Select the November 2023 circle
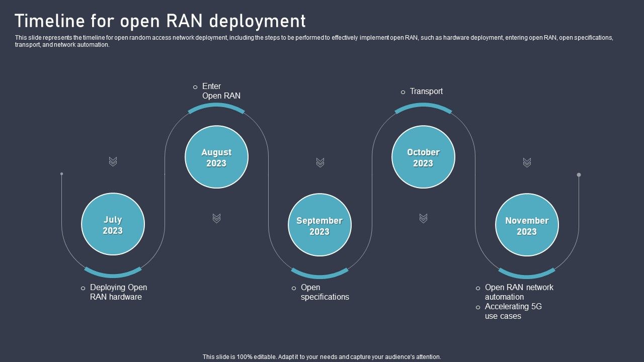The height and width of the screenshot is (362, 644). coord(527,224)
